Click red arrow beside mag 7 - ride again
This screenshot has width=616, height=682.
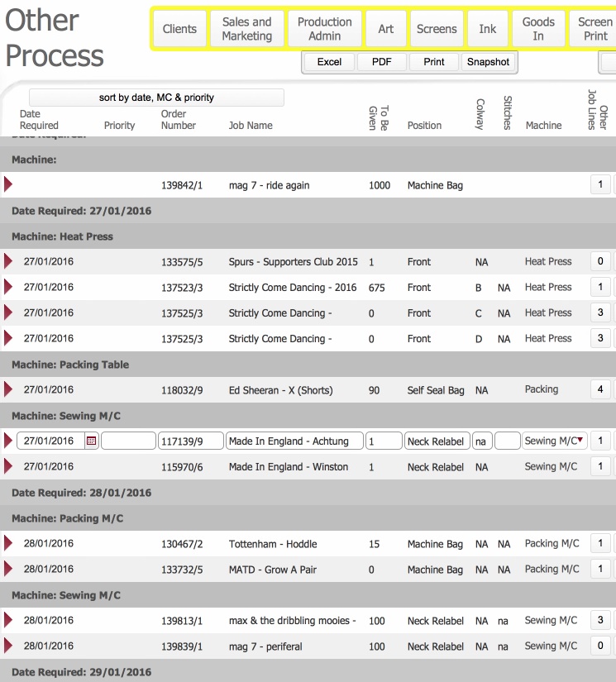pyautogui.click(x=8, y=185)
